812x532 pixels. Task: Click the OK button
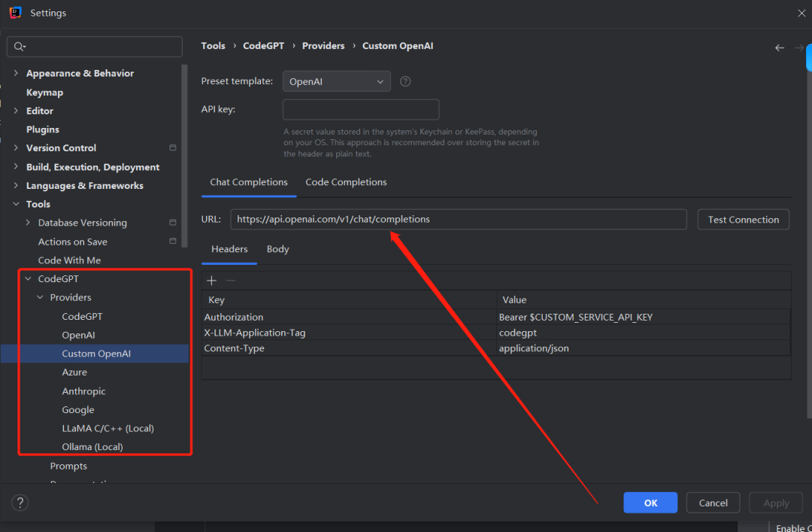[x=650, y=503]
